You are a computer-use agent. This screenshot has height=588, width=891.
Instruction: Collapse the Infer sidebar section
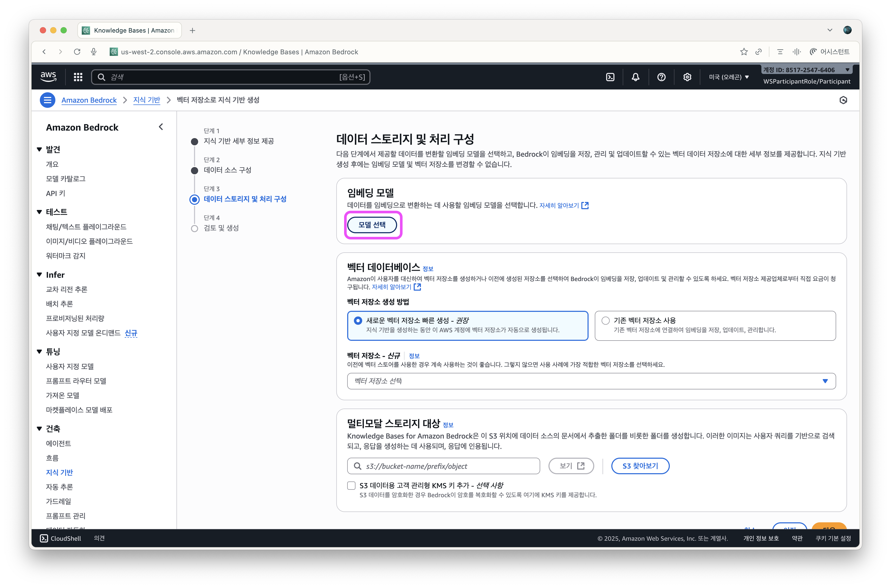point(39,275)
